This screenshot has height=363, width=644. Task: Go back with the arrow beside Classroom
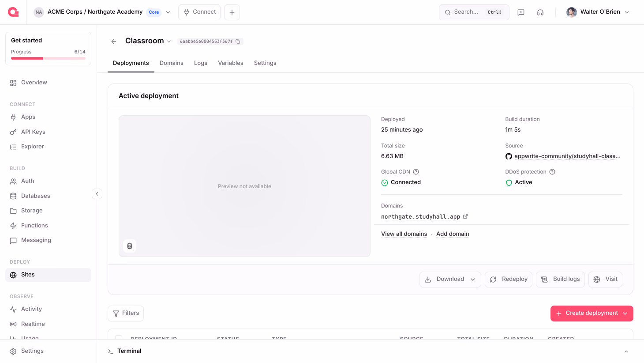click(114, 42)
